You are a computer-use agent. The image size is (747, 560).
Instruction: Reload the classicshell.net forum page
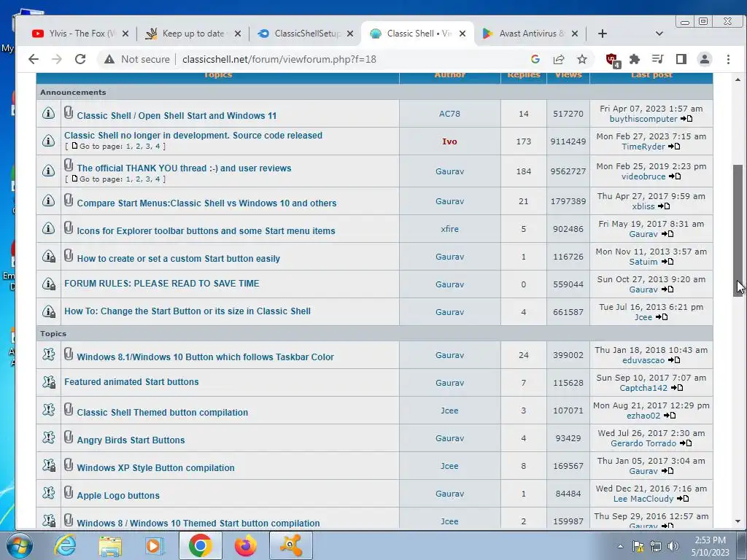click(80, 59)
